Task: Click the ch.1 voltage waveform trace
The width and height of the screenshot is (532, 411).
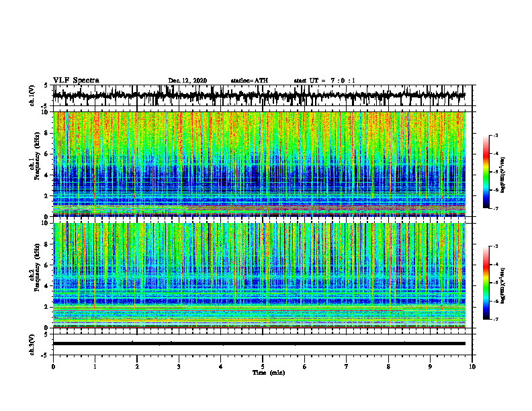Action: pos(259,95)
